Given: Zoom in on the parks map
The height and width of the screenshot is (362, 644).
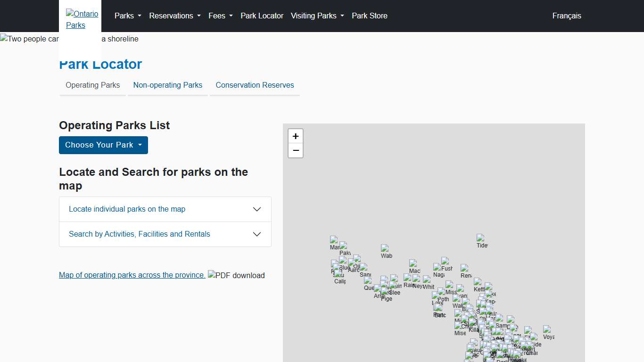Looking at the screenshot, I should pyautogui.click(x=296, y=136).
